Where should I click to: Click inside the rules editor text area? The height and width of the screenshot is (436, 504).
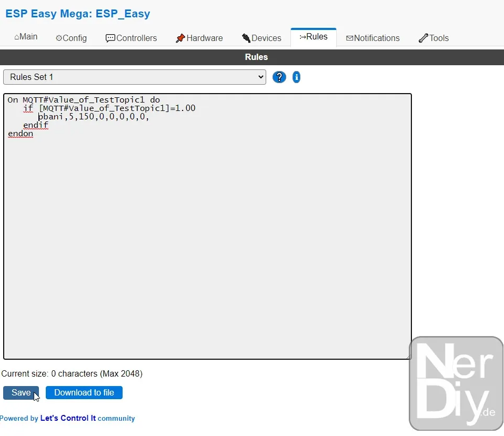(x=207, y=226)
